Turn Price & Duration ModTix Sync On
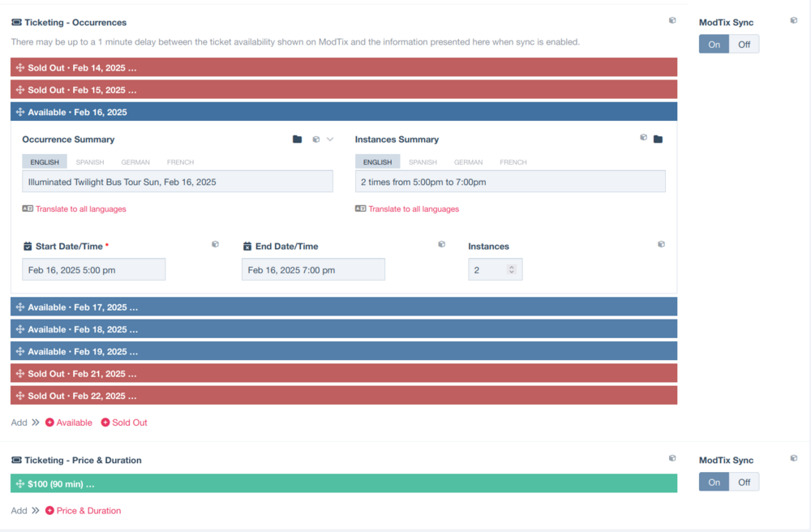Viewport: 811px width, 532px height. tap(714, 483)
